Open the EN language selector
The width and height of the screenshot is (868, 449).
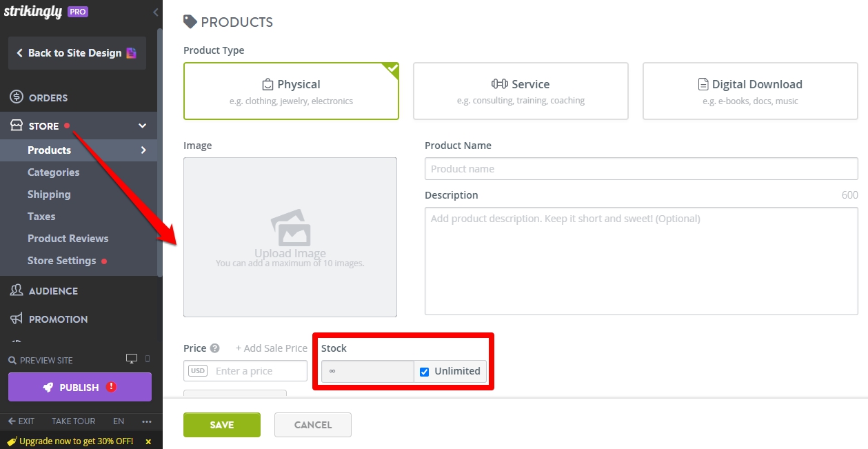point(119,421)
